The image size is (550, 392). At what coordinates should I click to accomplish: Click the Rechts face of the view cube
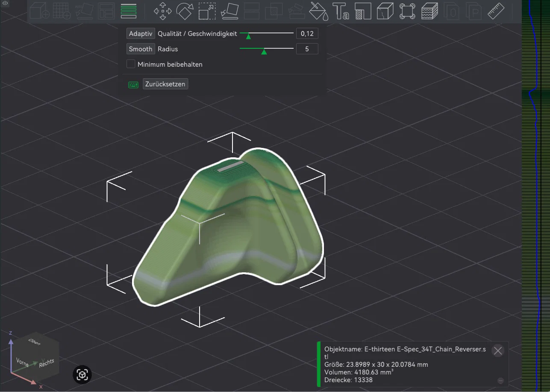pyautogui.click(x=47, y=363)
